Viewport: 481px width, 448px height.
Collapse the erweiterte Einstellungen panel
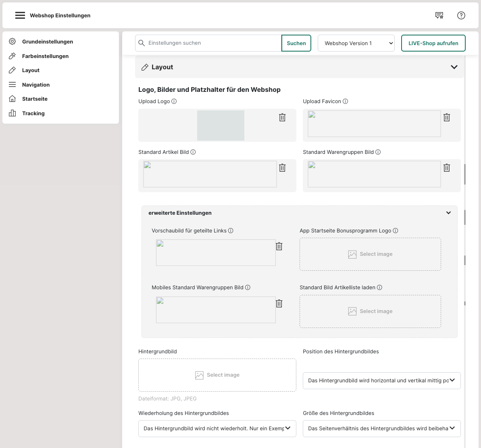tap(448, 213)
